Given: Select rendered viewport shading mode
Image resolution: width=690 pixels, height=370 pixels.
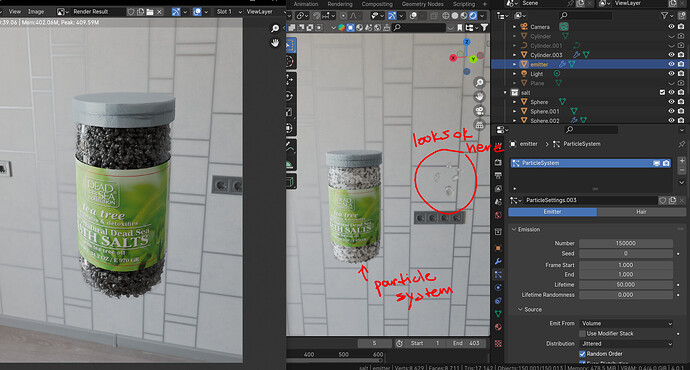Looking at the screenshot, I should point(473,15).
